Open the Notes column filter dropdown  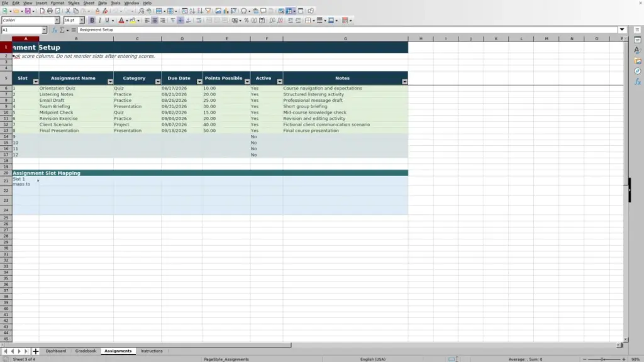pyautogui.click(x=404, y=81)
